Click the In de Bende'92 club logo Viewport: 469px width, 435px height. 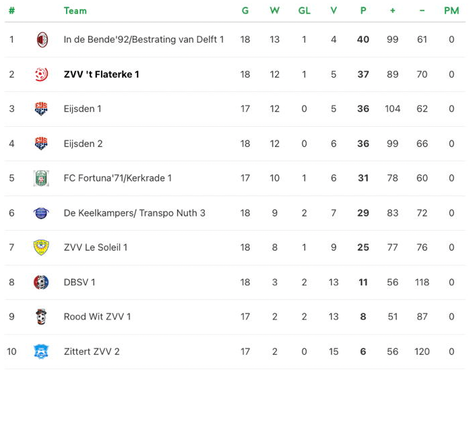pyautogui.click(x=42, y=40)
